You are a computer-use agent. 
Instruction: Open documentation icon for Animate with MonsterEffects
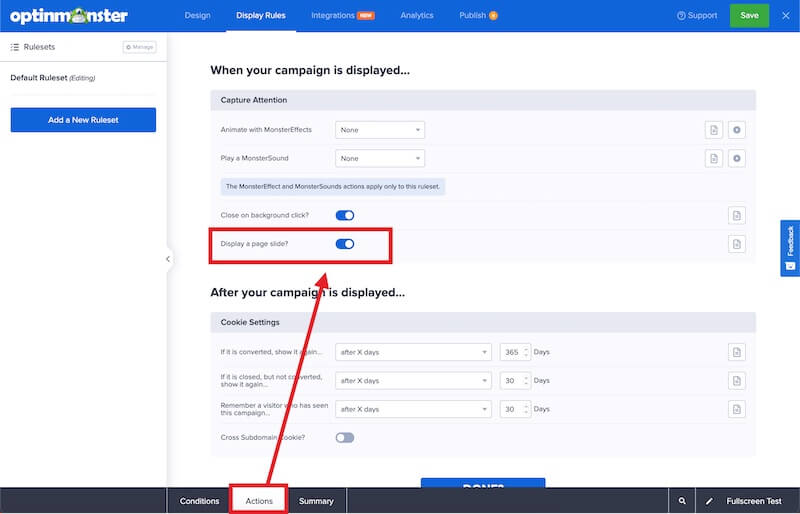(x=714, y=130)
